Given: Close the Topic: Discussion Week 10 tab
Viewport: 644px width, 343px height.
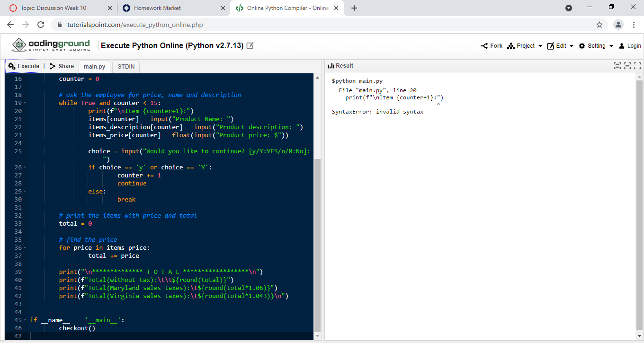Looking at the screenshot, I should tap(109, 8).
